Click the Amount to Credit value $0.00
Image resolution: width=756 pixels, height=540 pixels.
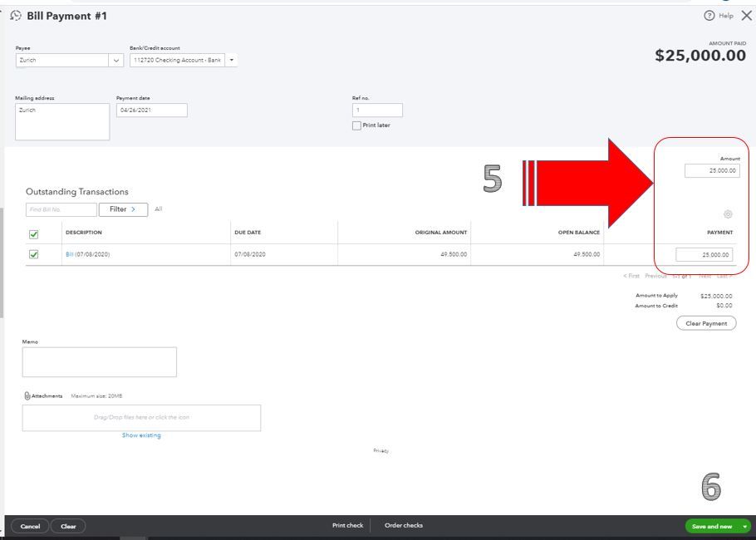724,306
